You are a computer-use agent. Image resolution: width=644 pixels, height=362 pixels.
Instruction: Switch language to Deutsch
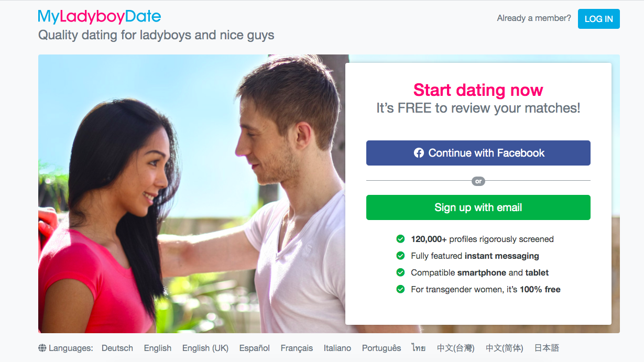tap(117, 348)
